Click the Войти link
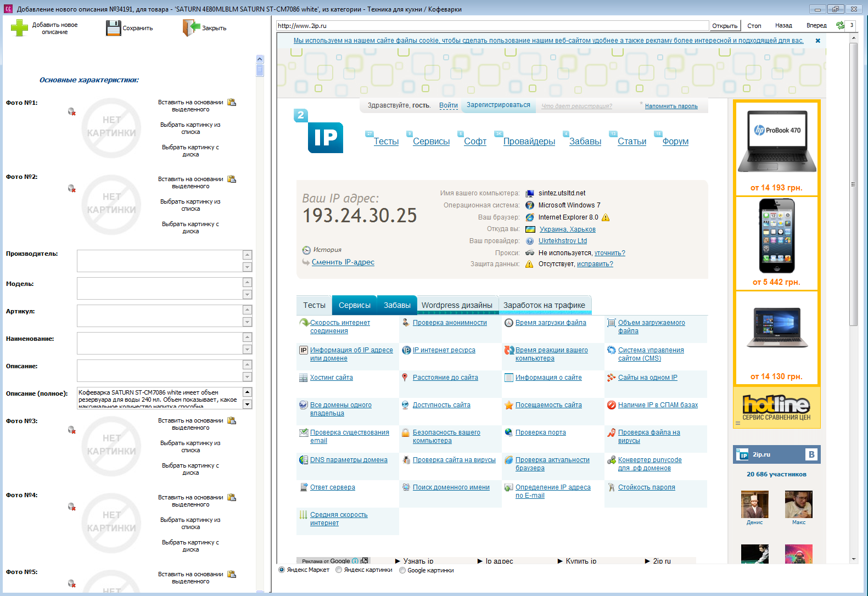 tap(449, 105)
